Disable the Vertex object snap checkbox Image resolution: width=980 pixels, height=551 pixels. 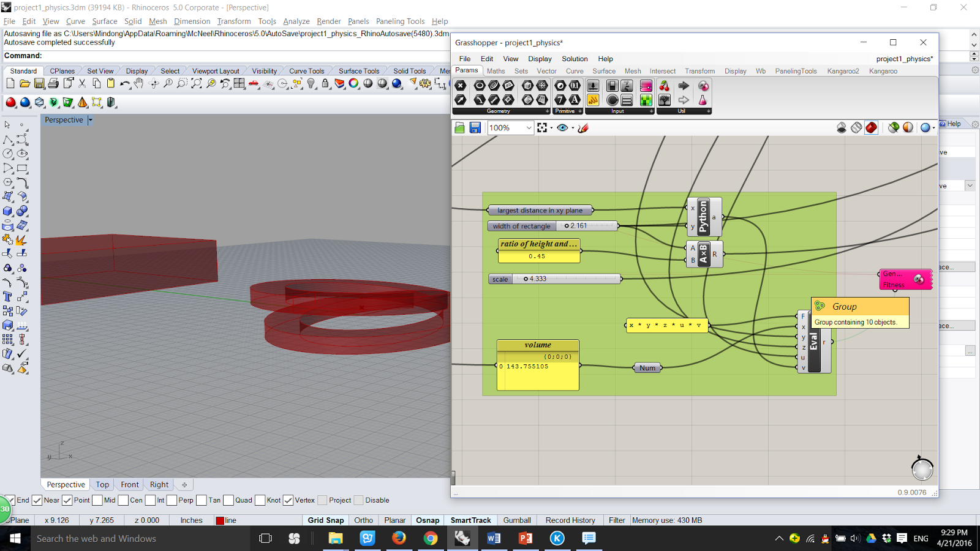coord(288,500)
